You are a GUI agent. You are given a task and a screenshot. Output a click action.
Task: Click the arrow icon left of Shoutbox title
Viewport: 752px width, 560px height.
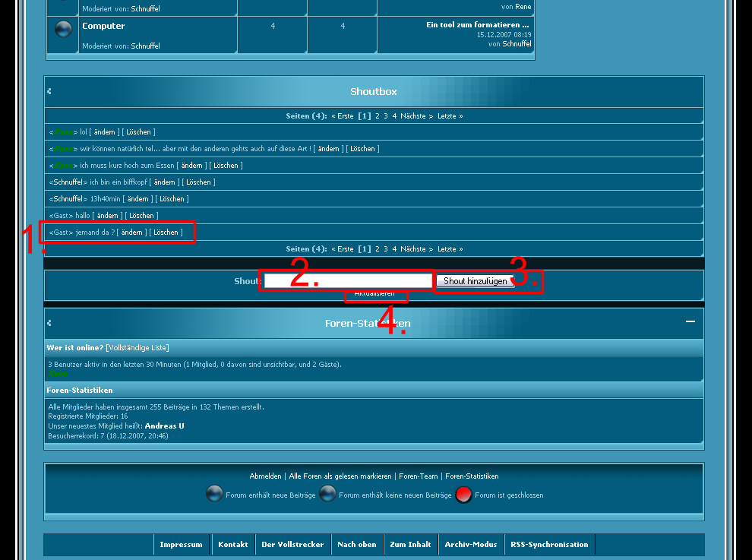click(x=49, y=91)
